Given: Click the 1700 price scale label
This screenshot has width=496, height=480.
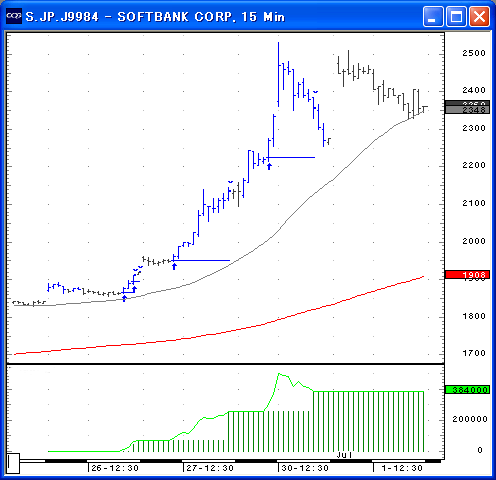Looking at the screenshot, I should coord(474,353).
